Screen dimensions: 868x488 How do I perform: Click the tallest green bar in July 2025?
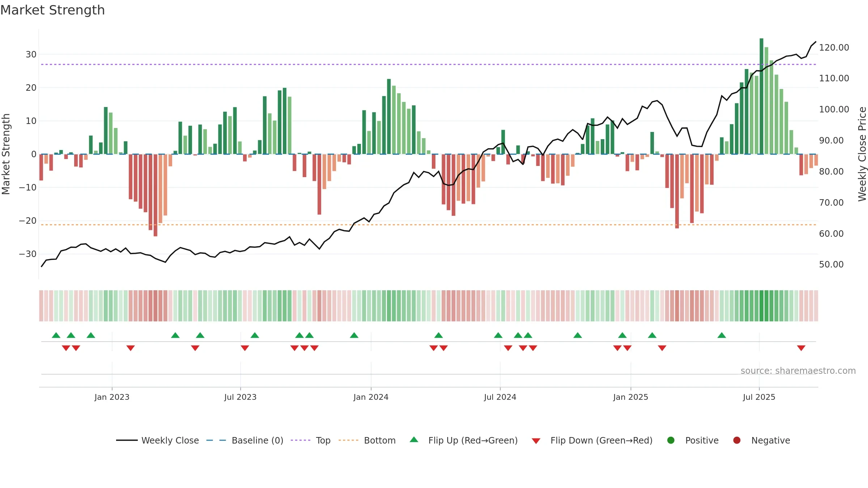click(x=761, y=96)
